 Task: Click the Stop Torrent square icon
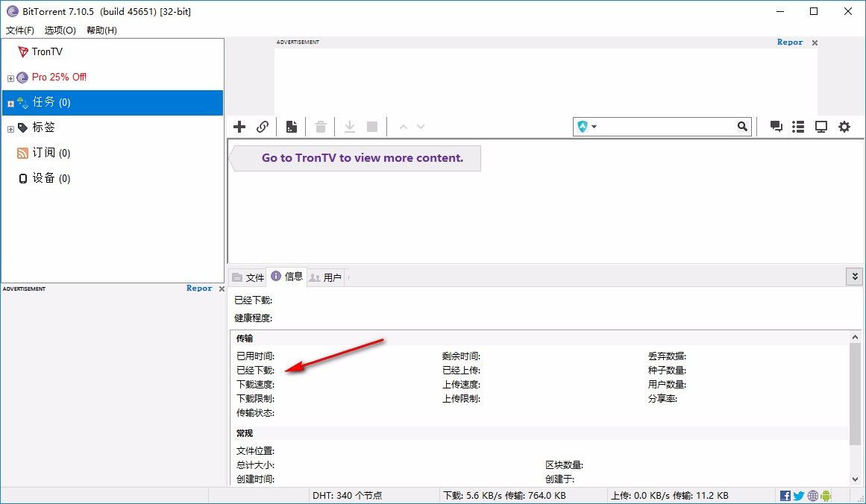point(372,127)
